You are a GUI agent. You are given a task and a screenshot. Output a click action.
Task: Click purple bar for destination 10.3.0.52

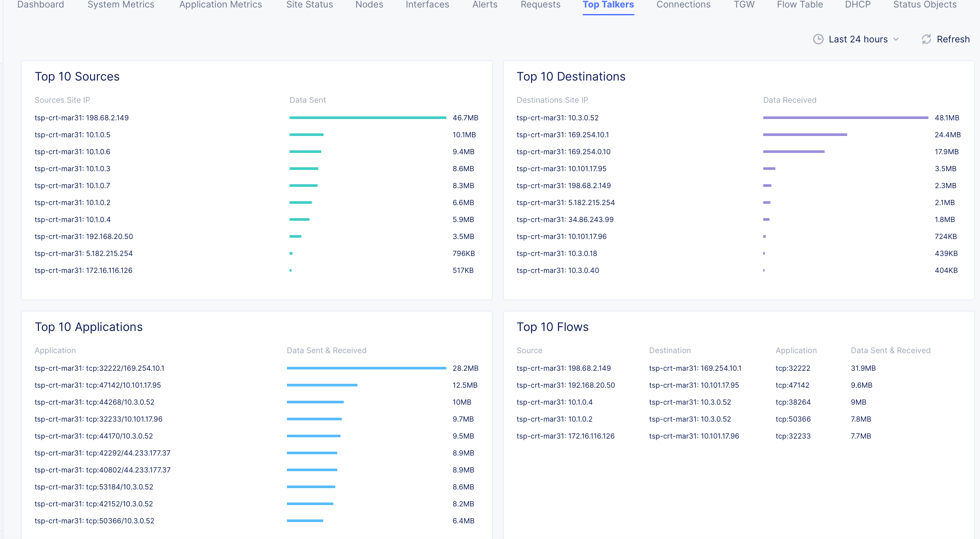pos(845,118)
